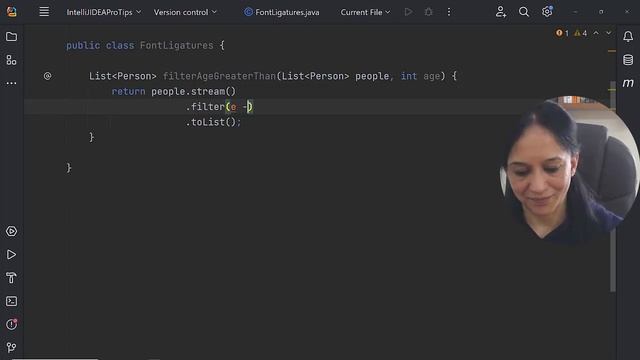Open the Database tool window
The height and width of the screenshot is (360, 640).
(628, 60)
